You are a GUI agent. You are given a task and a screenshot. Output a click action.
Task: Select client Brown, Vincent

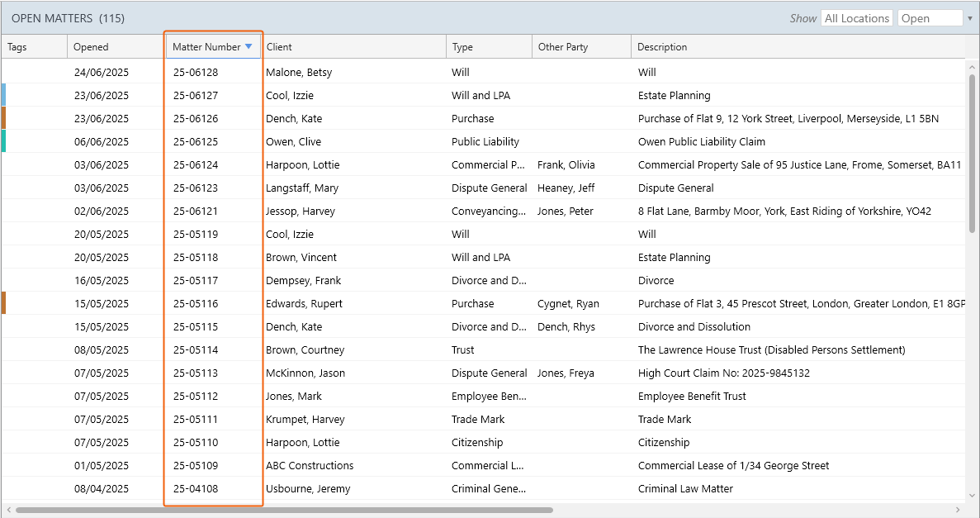coord(301,257)
